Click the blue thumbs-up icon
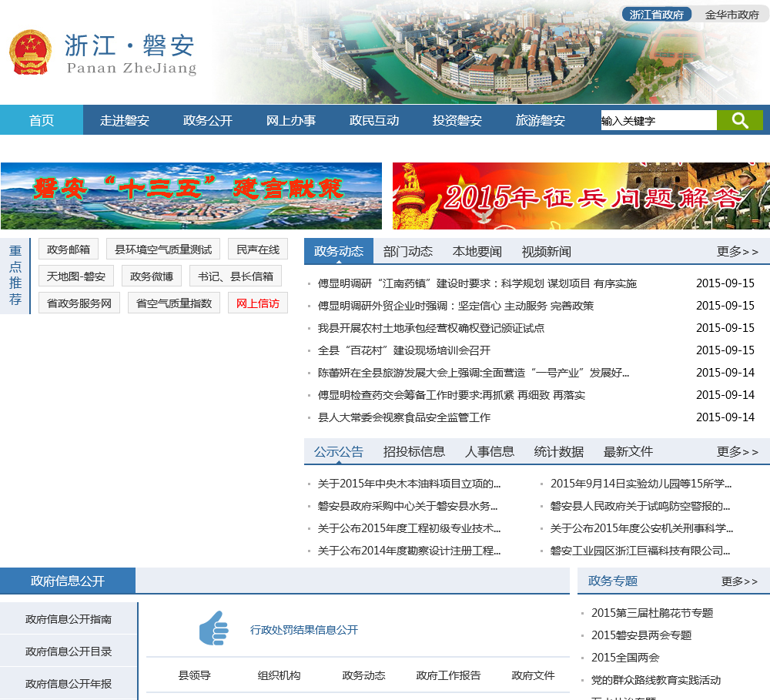This screenshot has width=770, height=700. pos(213,628)
